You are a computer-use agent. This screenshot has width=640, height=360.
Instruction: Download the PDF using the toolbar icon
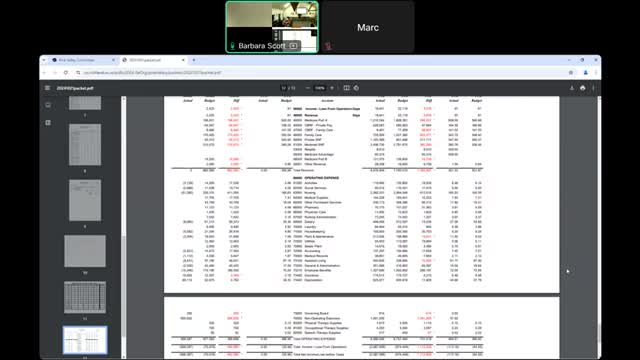point(572,88)
